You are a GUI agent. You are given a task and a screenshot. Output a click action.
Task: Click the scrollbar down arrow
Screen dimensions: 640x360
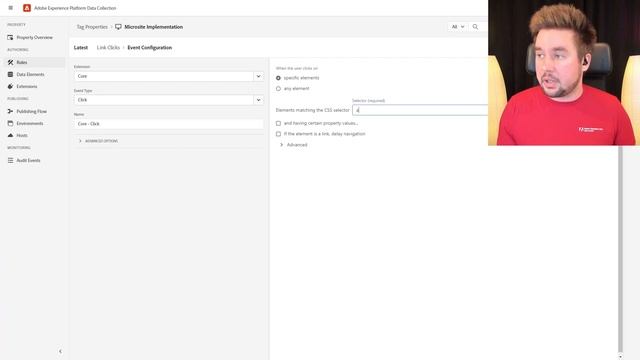[x=620, y=356]
